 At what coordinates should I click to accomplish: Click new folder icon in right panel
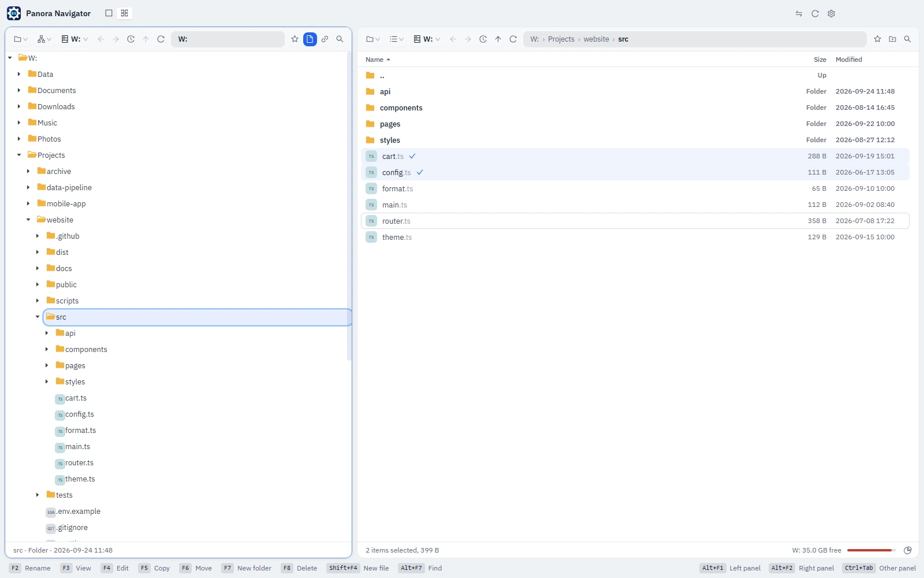coord(892,39)
